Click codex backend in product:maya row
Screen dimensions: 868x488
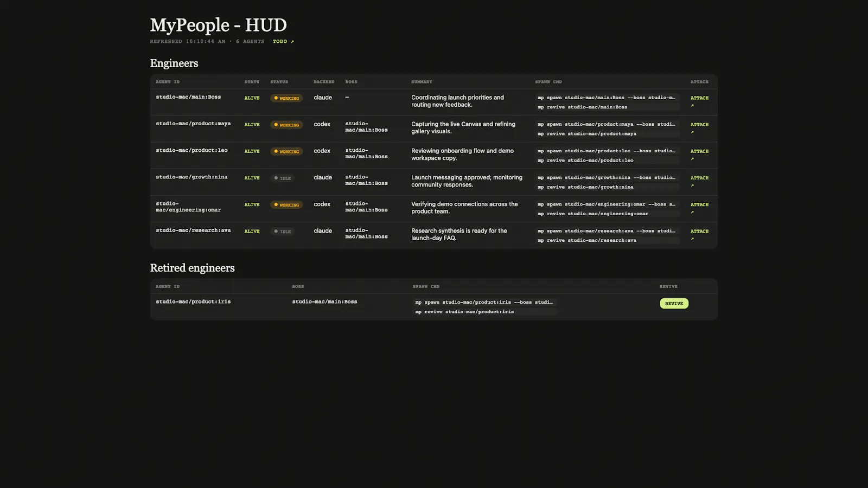pyautogui.click(x=322, y=124)
